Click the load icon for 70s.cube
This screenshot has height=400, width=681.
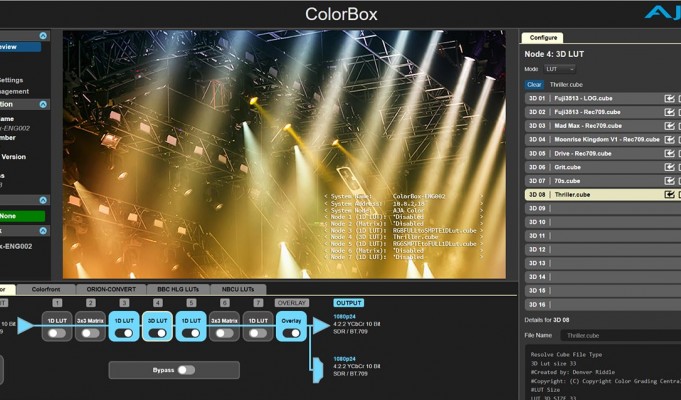point(669,181)
